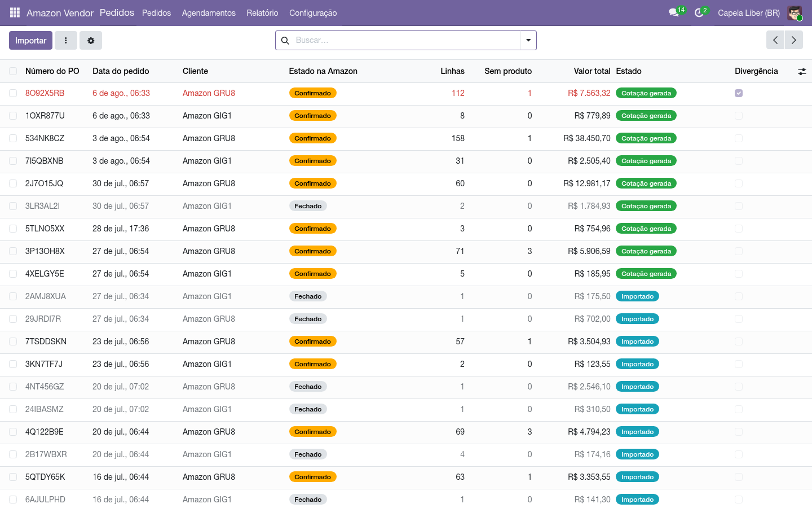Open the Relatório menu
This screenshot has height=508, width=812.
tap(262, 13)
